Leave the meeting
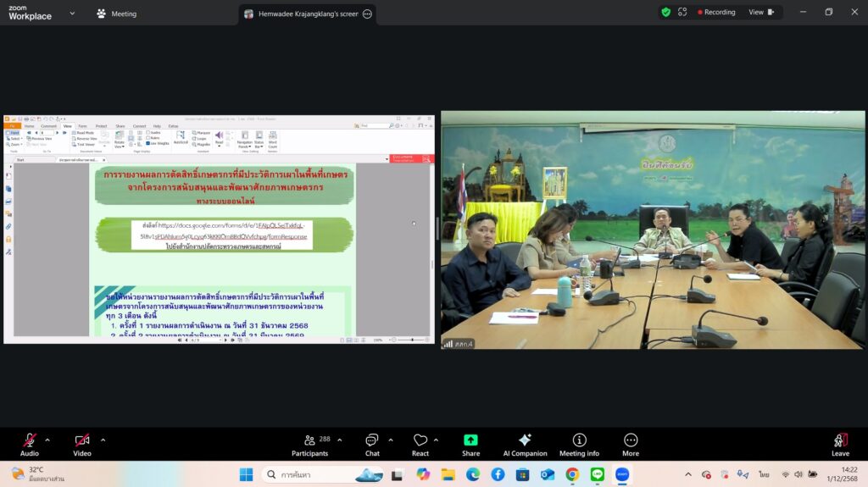 click(840, 445)
